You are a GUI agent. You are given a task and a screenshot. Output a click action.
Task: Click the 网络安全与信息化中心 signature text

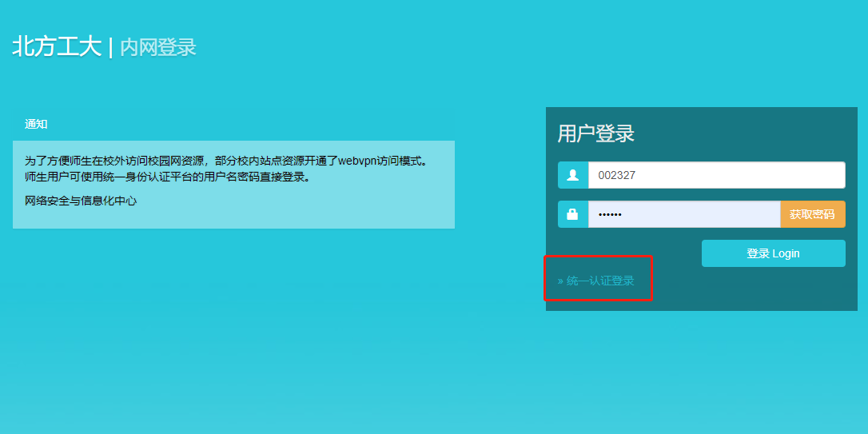[x=81, y=201]
